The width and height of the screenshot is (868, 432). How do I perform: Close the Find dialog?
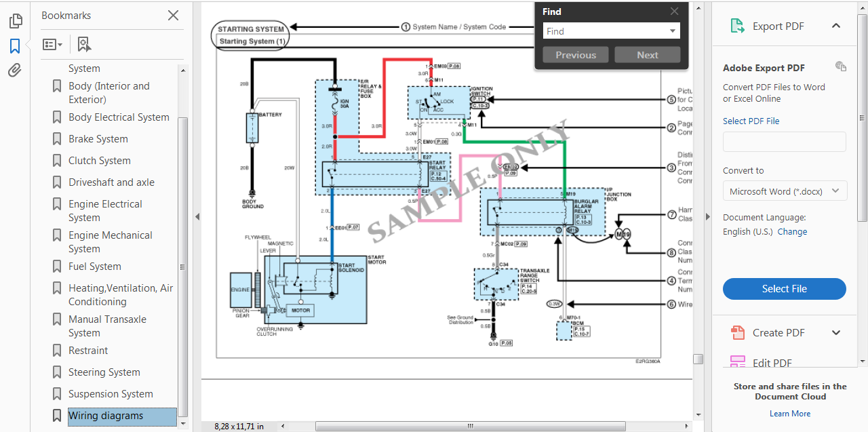coord(674,12)
